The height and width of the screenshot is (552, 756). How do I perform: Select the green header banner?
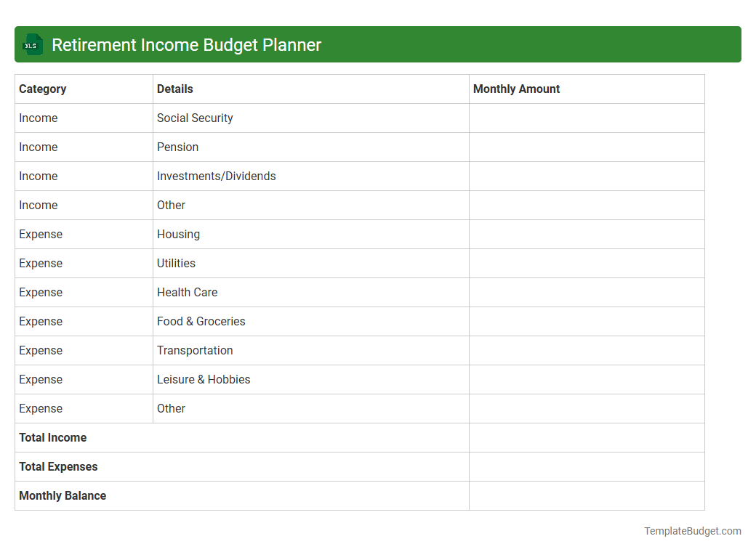click(x=378, y=44)
